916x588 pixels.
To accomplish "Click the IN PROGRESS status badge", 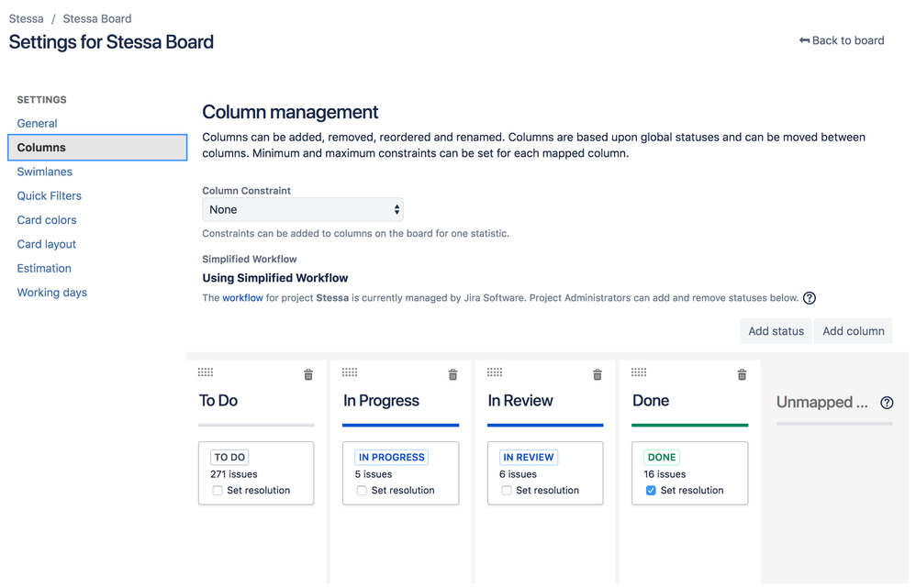I will point(391,457).
